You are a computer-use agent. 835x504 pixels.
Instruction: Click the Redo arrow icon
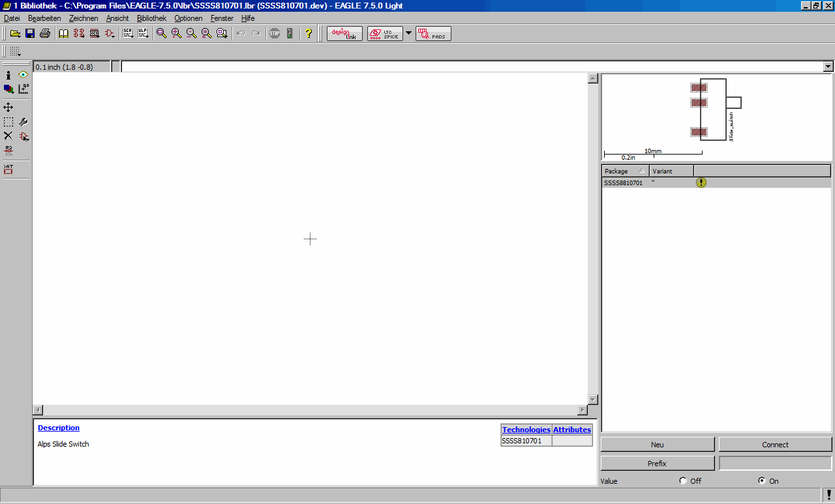[x=256, y=33]
